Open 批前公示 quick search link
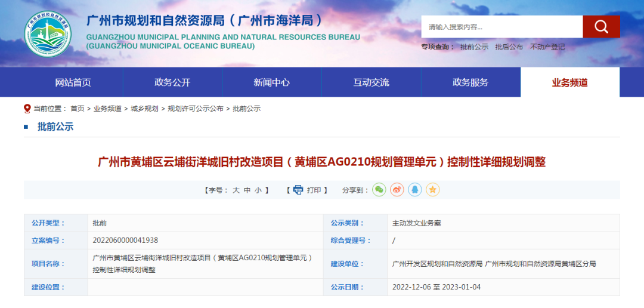 point(475,47)
